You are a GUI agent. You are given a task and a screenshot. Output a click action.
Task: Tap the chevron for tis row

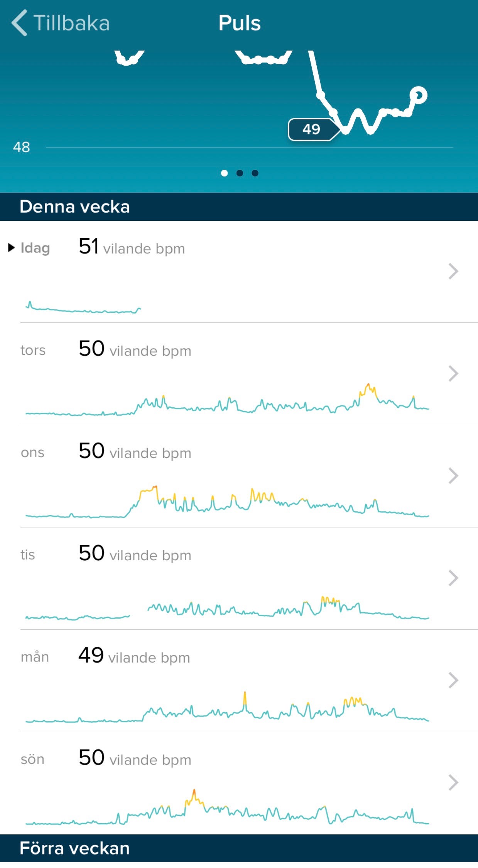453,578
